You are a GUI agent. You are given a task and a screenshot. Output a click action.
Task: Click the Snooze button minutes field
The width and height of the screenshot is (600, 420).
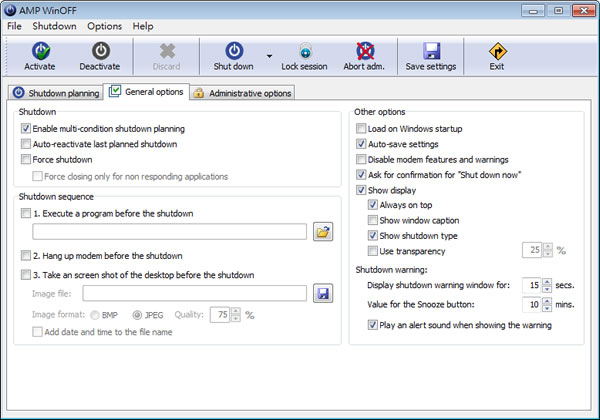click(532, 304)
